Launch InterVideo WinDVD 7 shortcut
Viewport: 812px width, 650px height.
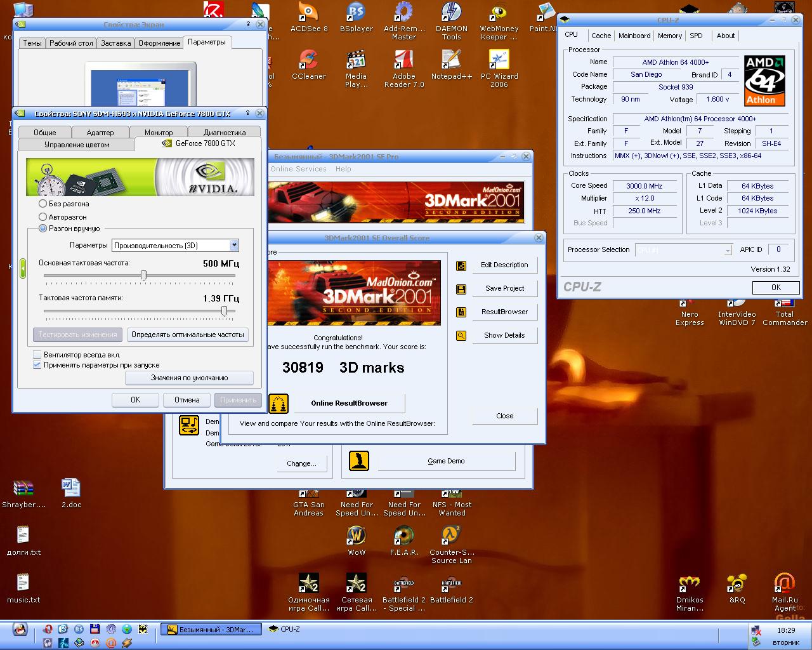click(737, 311)
